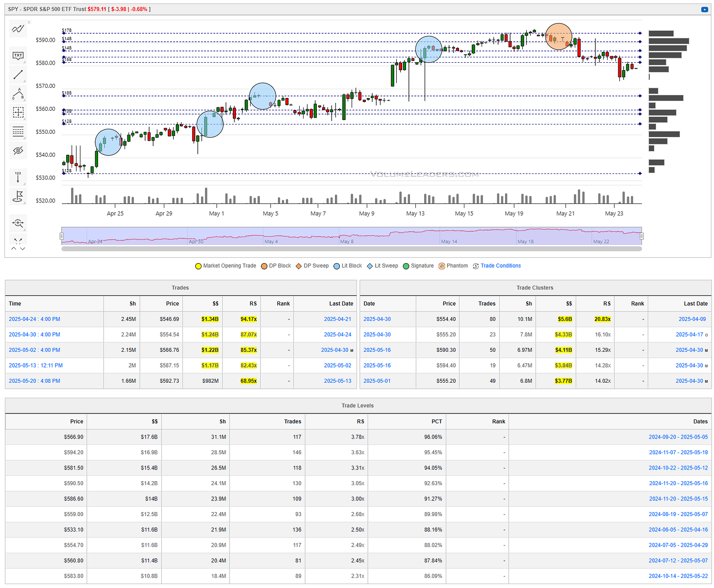
Task: Click the gray scrollbar under the range selector
Action: click(x=352, y=249)
